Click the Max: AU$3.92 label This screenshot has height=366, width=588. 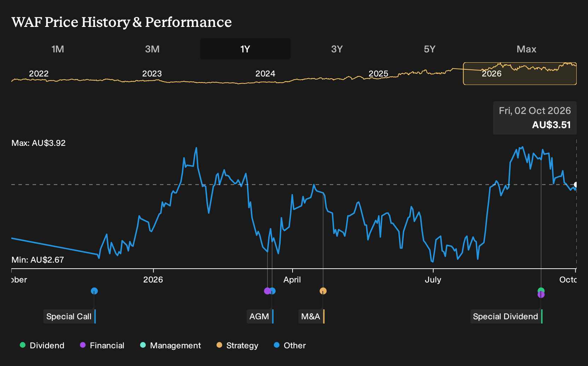point(39,143)
